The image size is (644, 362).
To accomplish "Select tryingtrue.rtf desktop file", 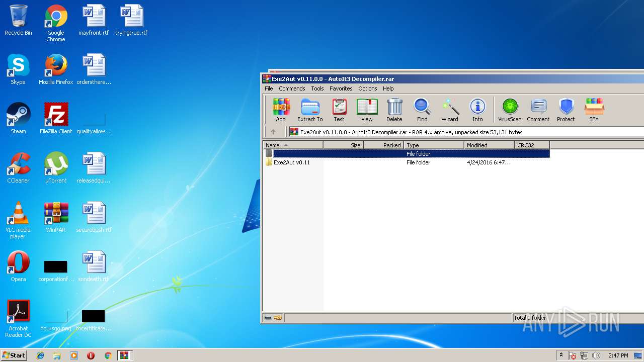I will (131, 20).
